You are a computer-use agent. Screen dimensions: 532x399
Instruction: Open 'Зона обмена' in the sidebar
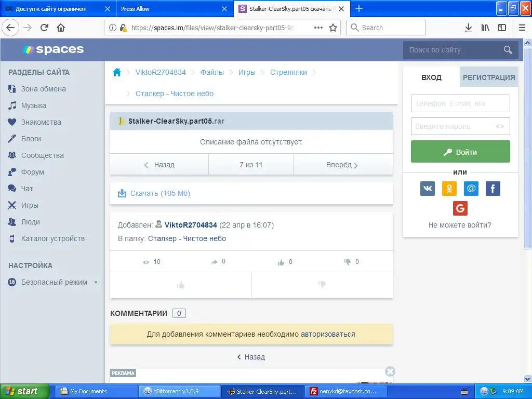click(x=44, y=89)
